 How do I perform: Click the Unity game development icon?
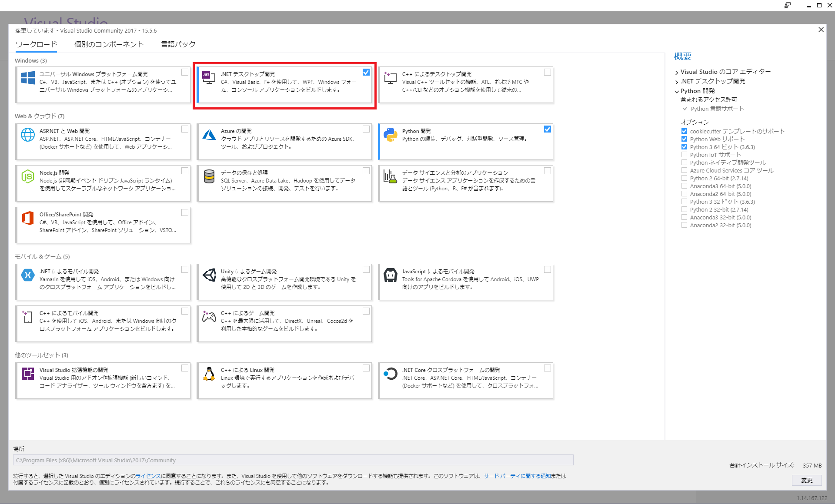(209, 275)
